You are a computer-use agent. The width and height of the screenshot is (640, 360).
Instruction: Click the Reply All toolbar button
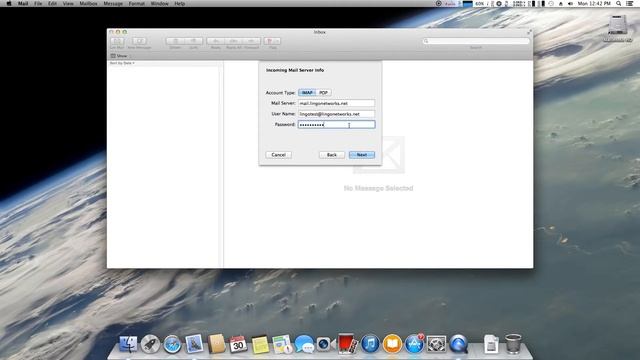coord(233,41)
